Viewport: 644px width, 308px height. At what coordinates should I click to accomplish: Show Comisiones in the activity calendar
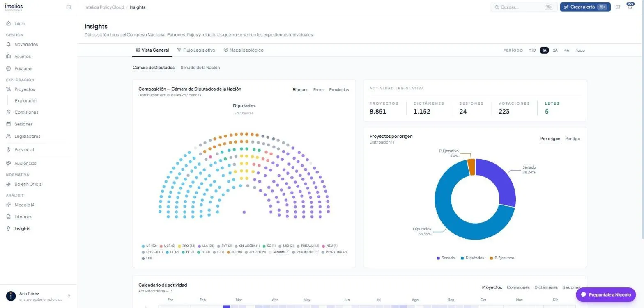pos(518,287)
